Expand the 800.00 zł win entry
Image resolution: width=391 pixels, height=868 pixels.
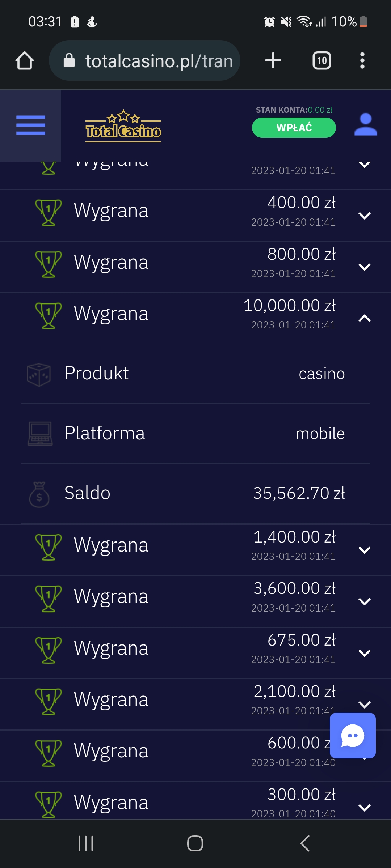coord(364,267)
